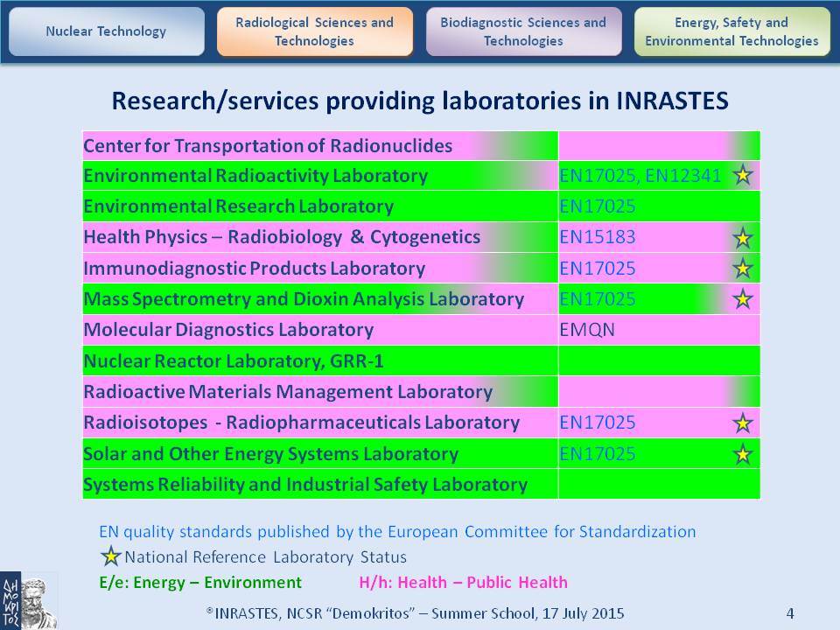The width and height of the screenshot is (840, 630).
Task: Click the star in Immunodiagnostic Products Laboratory row
Action: point(743,268)
